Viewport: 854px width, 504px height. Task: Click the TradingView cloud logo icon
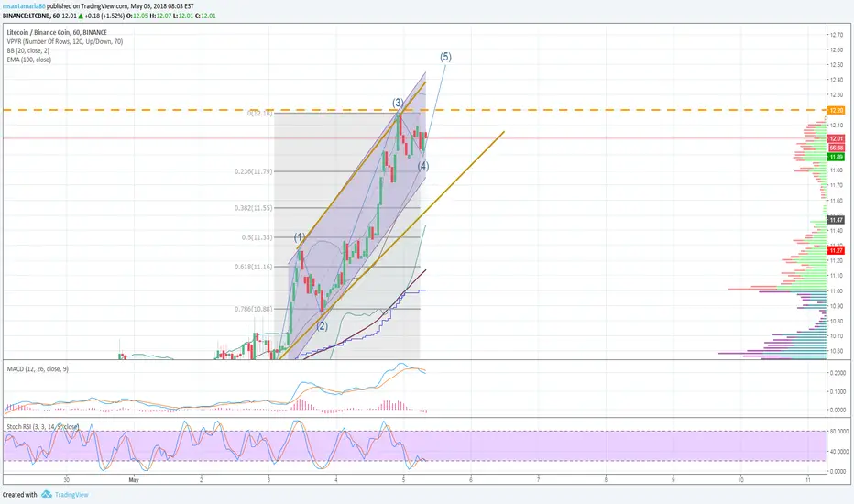pos(47,494)
